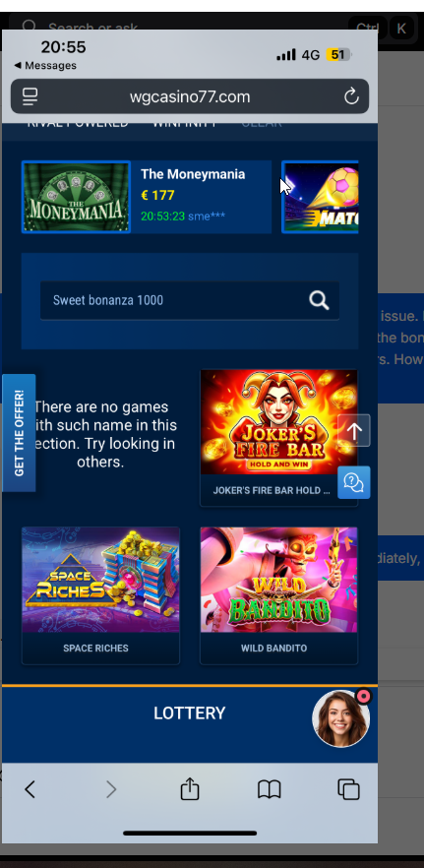The width and height of the screenshot is (424, 868).
Task: Open the LOTTERY section
Action: pos(190,713)
